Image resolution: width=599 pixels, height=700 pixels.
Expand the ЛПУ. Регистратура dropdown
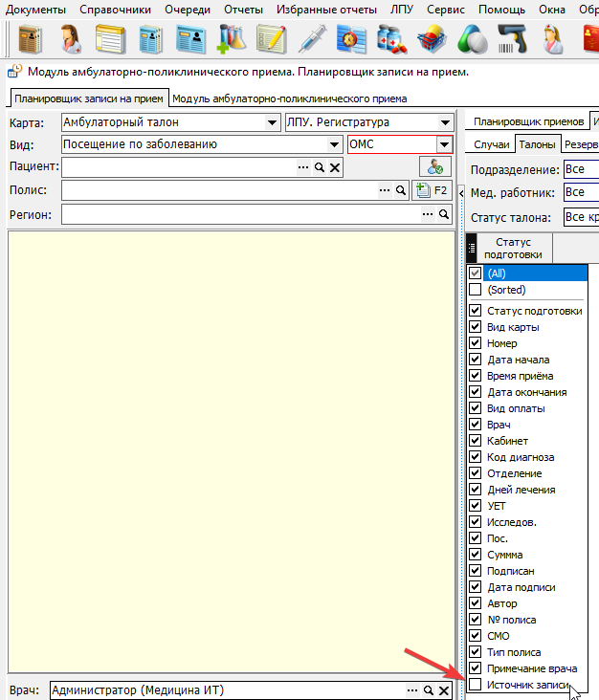pos(445,121)
